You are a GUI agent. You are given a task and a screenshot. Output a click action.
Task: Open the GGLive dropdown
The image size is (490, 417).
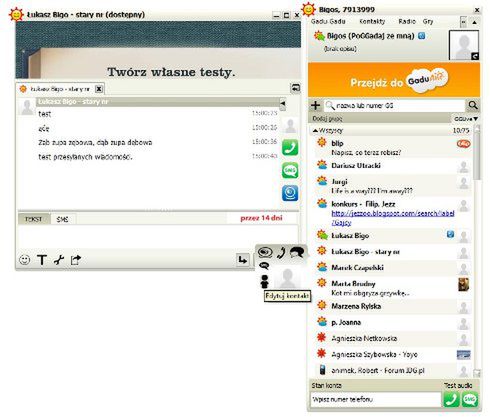tap(466, 118)
